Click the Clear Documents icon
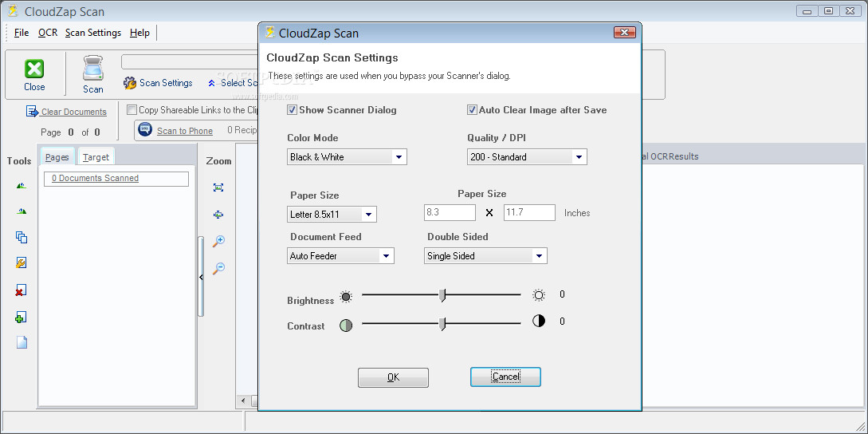Screen dimensions: 868x434 pos(32,112)
